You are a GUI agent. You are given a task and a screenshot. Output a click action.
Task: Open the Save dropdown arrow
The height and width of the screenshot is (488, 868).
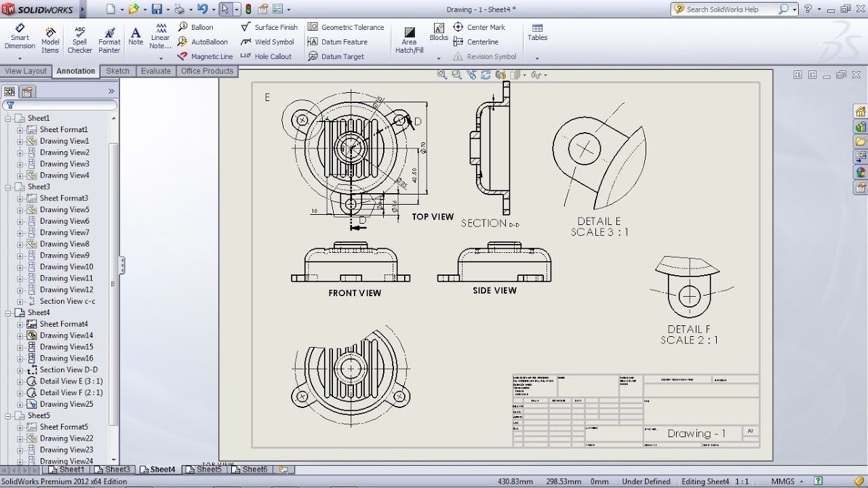pyautogui.click(x=167, y=9)
